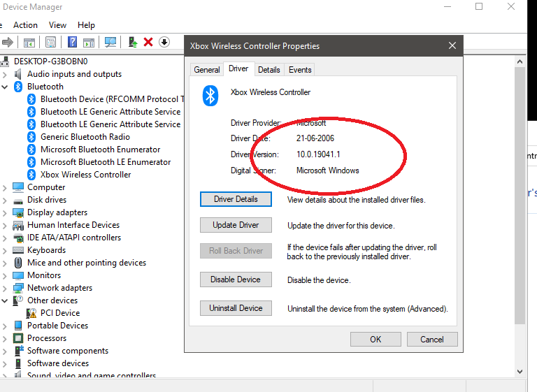Viewport: 537px width, 392px height.
Task: Expand the Software components node
Action: pyautogui.click(x=4, y=351)
